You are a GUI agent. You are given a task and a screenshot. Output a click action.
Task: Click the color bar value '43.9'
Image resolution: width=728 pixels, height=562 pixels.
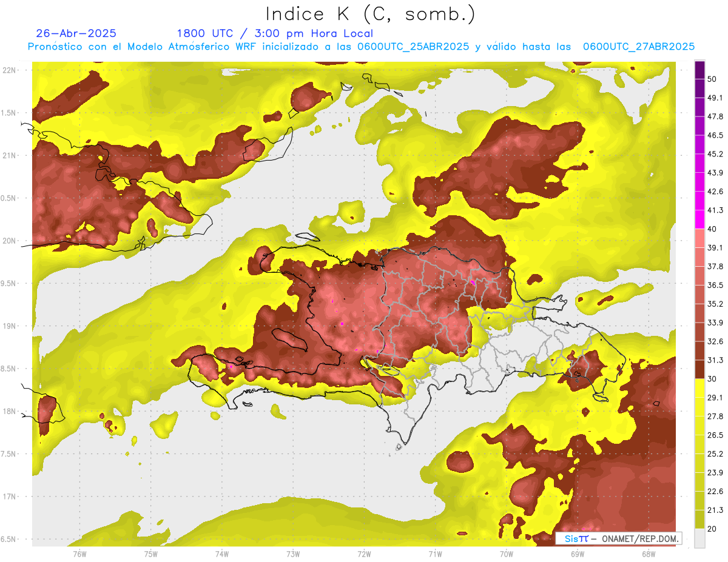[715, 172]
